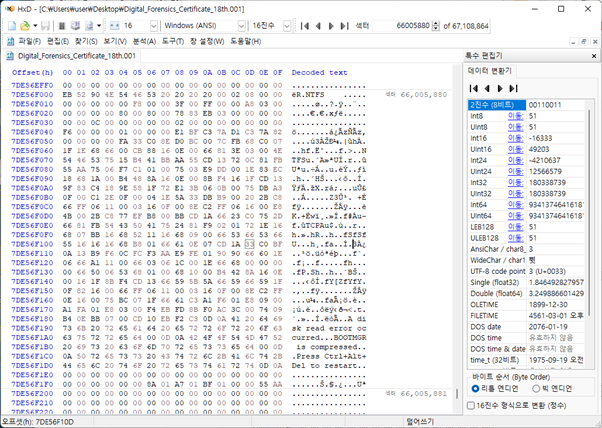Image resolution: width=602 pixels, height=428 pixels.
Task: Click the Double (float64) row
Action: [526, 294]
